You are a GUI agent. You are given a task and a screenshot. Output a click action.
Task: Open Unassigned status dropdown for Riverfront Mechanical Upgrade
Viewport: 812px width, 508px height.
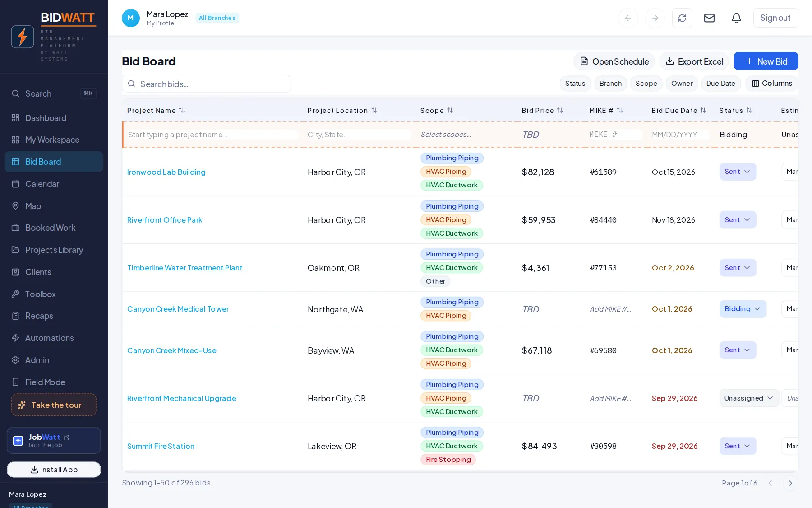pos(749,398)
